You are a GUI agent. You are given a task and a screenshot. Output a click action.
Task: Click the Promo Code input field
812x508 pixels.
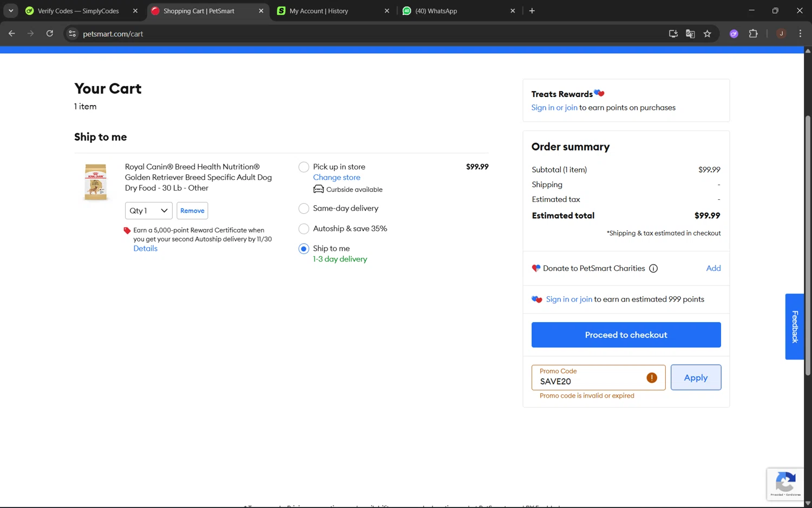point(598,377)
